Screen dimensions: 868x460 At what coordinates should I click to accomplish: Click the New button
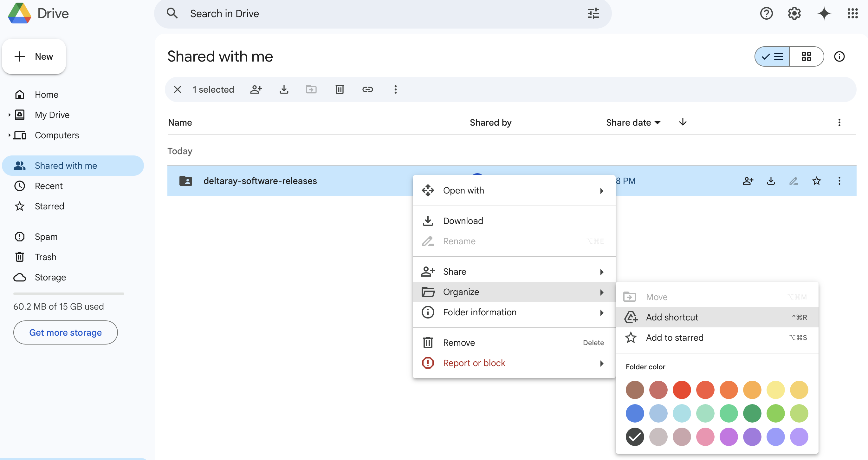pos(34,57)
